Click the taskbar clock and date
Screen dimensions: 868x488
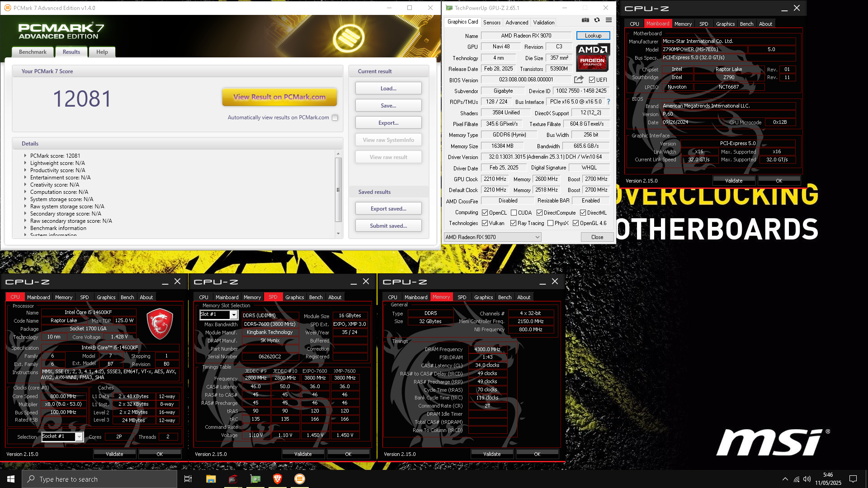pos(828,479)
